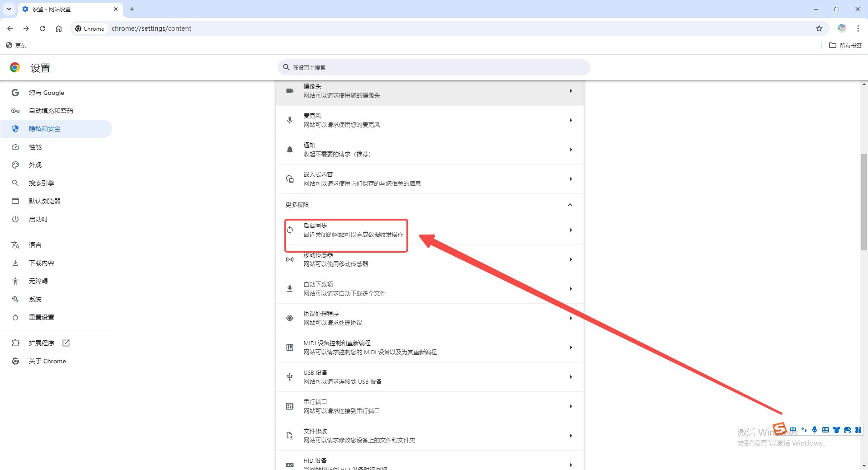Click the USB icon in USB 设备 row
868x470 pixels.
coord(290,377)
